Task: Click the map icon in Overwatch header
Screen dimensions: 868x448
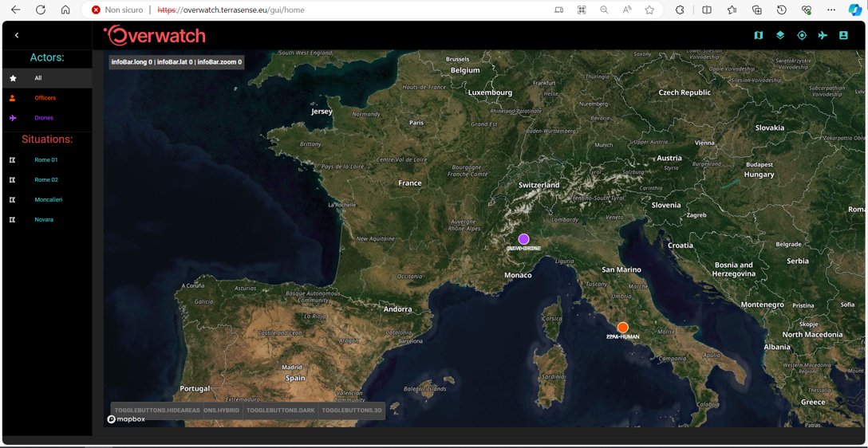Action: pyautogui.click(x=758, y=36)
